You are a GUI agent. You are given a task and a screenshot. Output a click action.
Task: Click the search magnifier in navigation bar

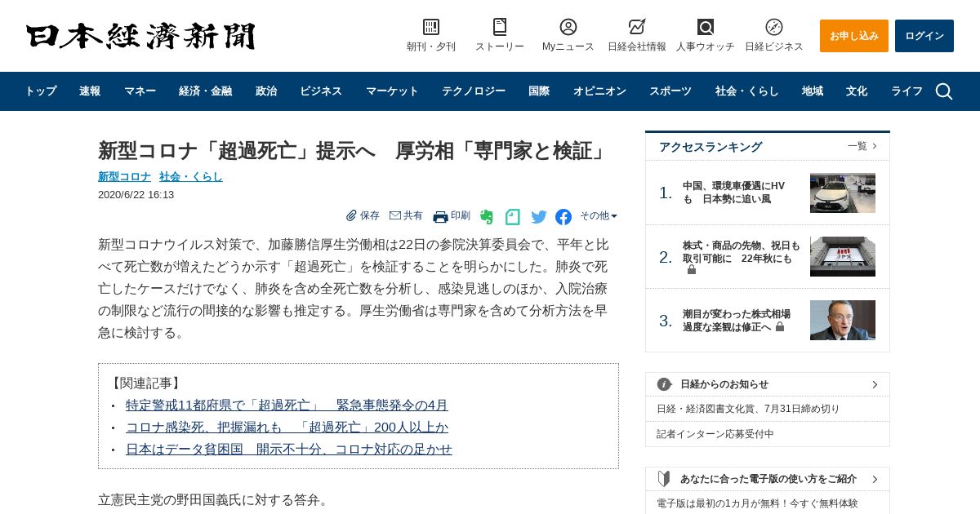tap(944, 91)
